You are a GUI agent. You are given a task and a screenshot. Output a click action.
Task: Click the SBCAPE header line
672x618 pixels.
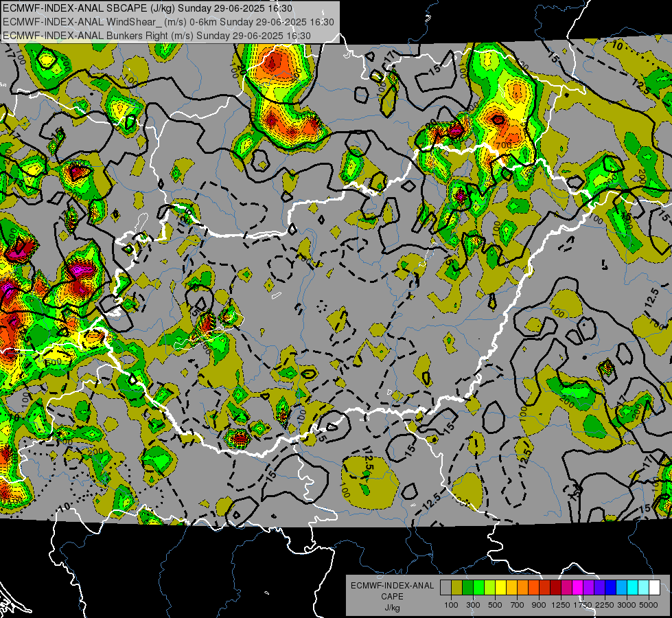(148, 8)
